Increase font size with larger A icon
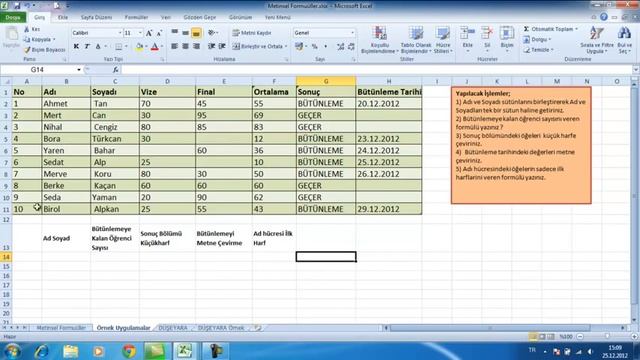 149,33
